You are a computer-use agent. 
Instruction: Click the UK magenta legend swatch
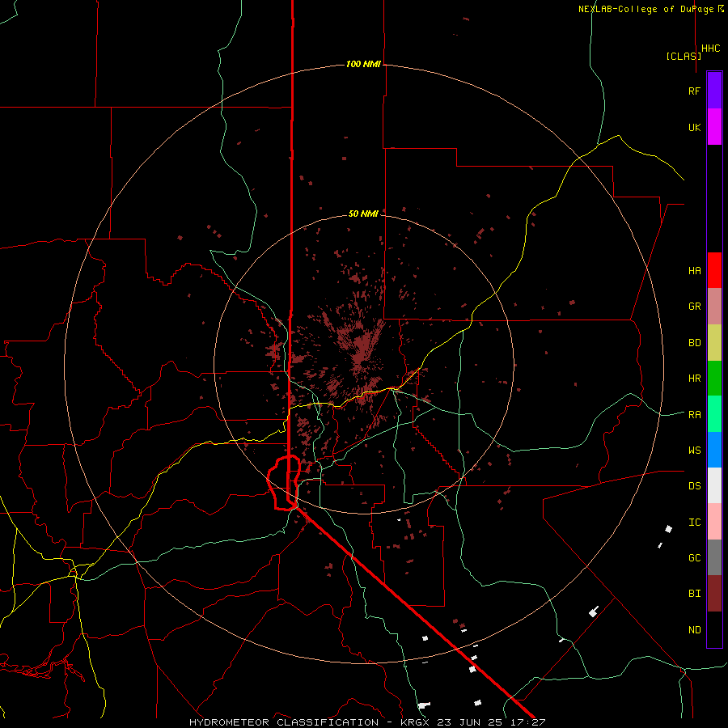point(714,127)
